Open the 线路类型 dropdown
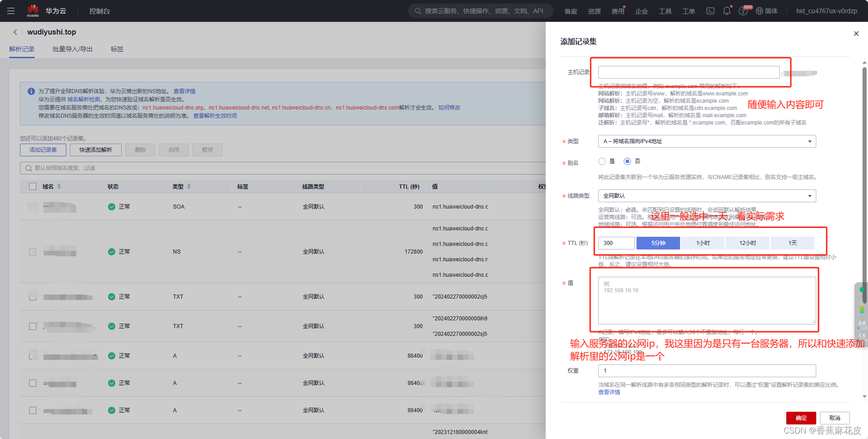 click(x=707, y=196)
